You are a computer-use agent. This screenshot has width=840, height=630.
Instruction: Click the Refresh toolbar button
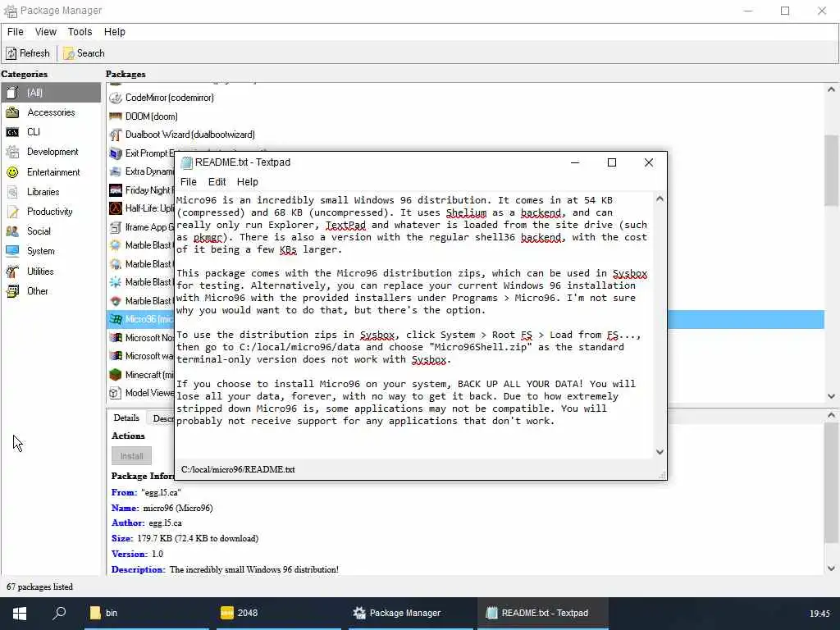point(28,53)
